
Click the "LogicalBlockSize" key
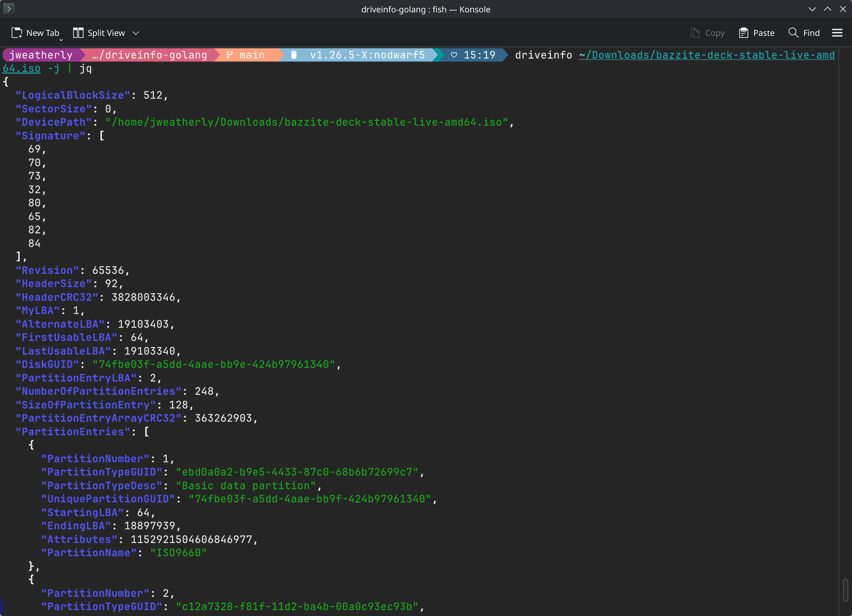click(73, 95)
